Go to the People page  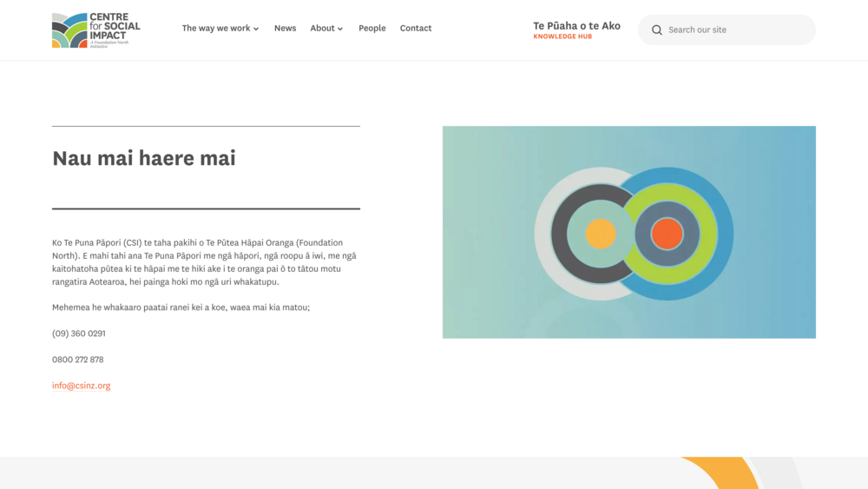click(372, 28)
